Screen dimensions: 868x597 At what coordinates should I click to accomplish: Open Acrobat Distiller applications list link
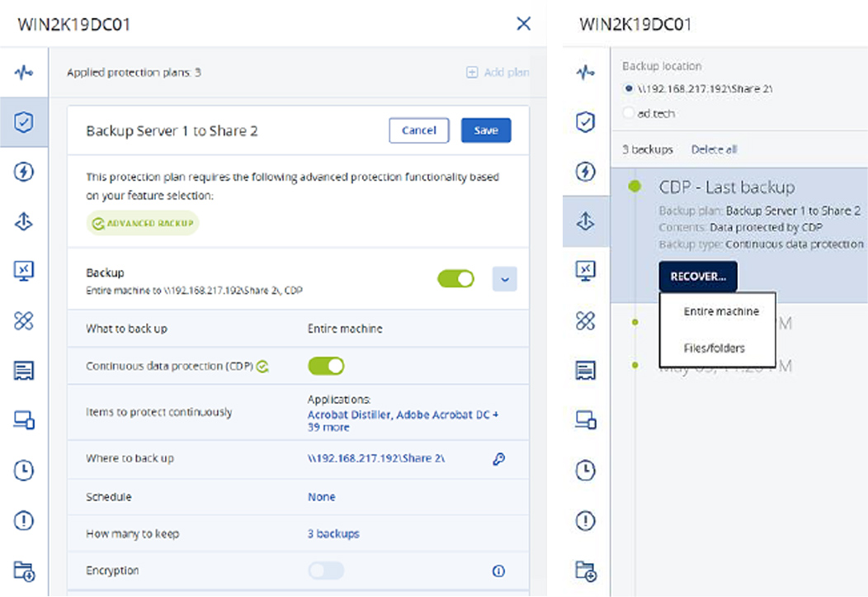tap(403, 420)
